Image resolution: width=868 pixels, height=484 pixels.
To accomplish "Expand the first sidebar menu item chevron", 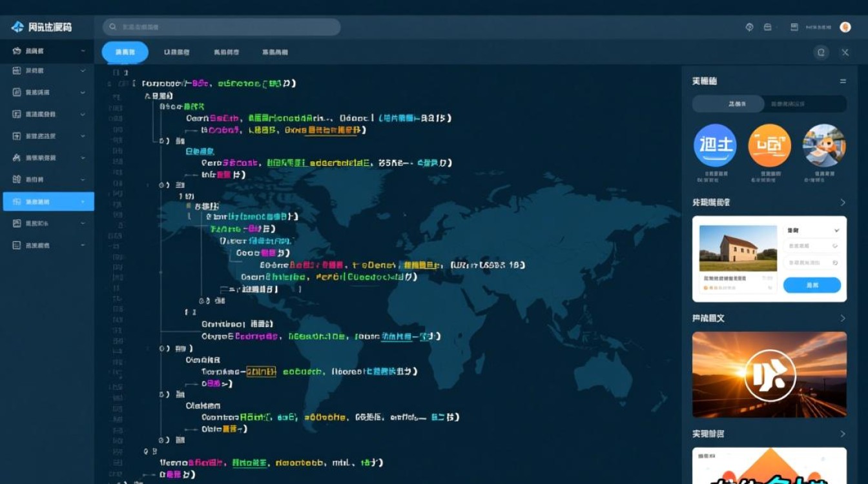I will (83, 51).
